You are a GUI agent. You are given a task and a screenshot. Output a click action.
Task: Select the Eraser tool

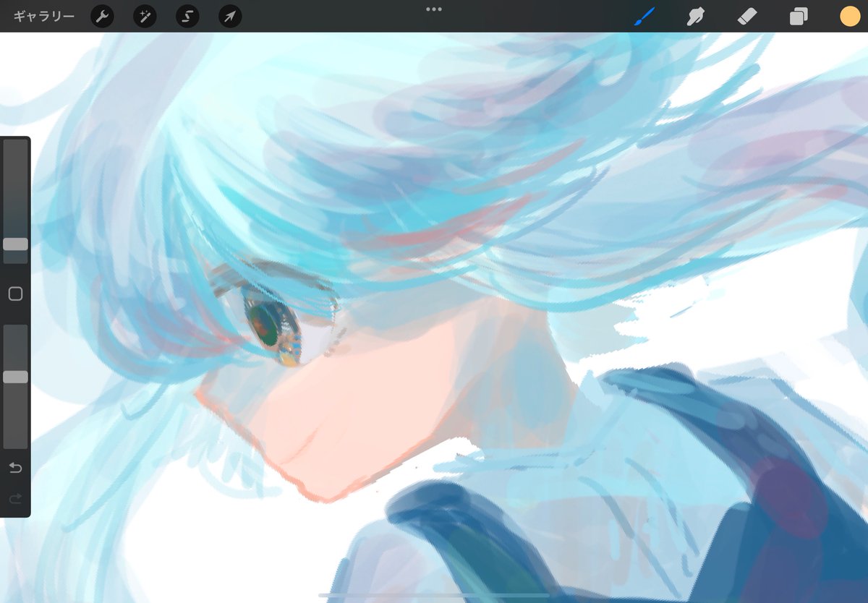(746, 17)
